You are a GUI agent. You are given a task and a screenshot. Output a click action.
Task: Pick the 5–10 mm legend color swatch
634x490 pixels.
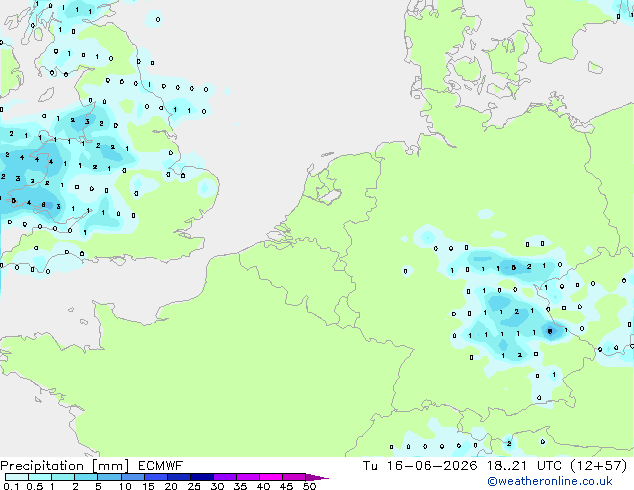tap(109, 477)
